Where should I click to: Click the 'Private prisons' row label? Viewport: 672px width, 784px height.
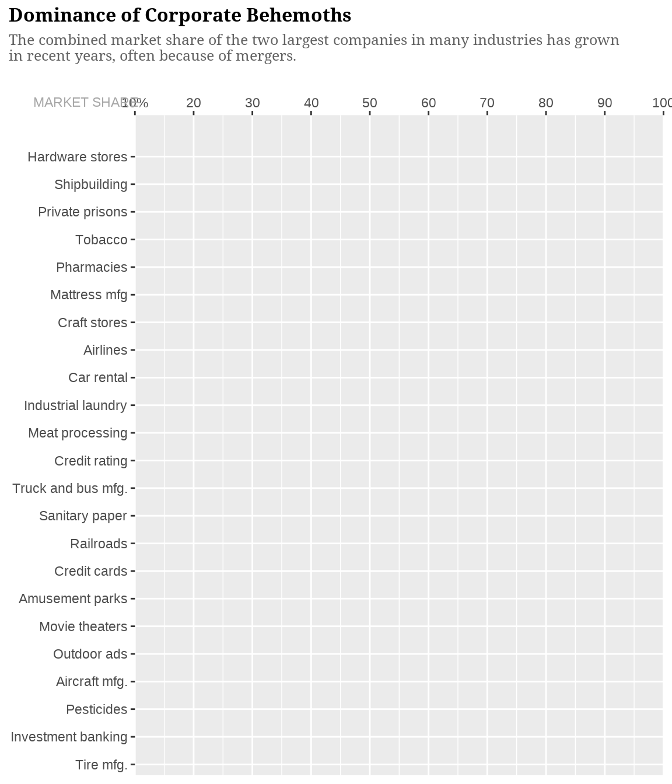[x=82, y=212]
